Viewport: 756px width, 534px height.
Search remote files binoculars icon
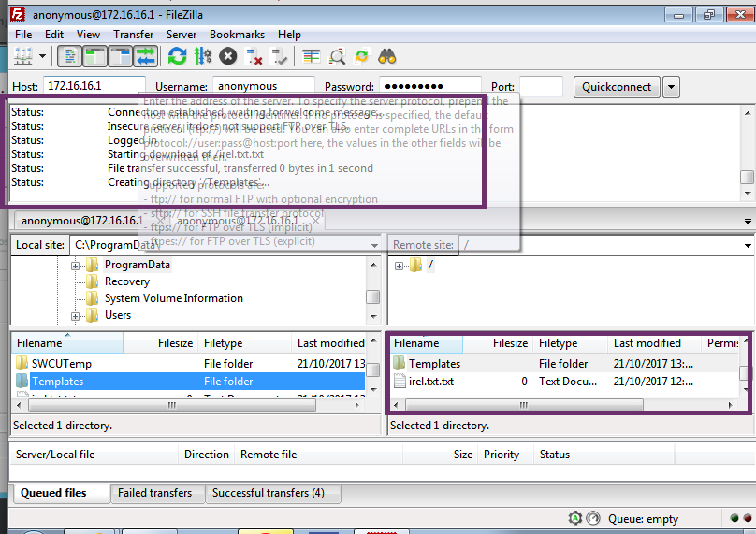[387, 56]
